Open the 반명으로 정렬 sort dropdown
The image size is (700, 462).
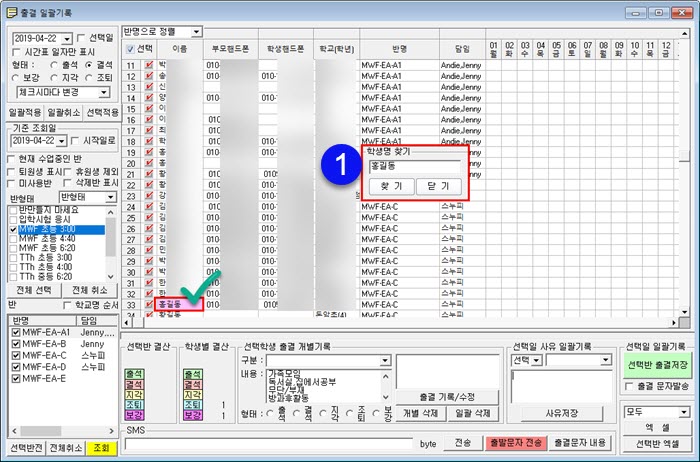point(196,32)
